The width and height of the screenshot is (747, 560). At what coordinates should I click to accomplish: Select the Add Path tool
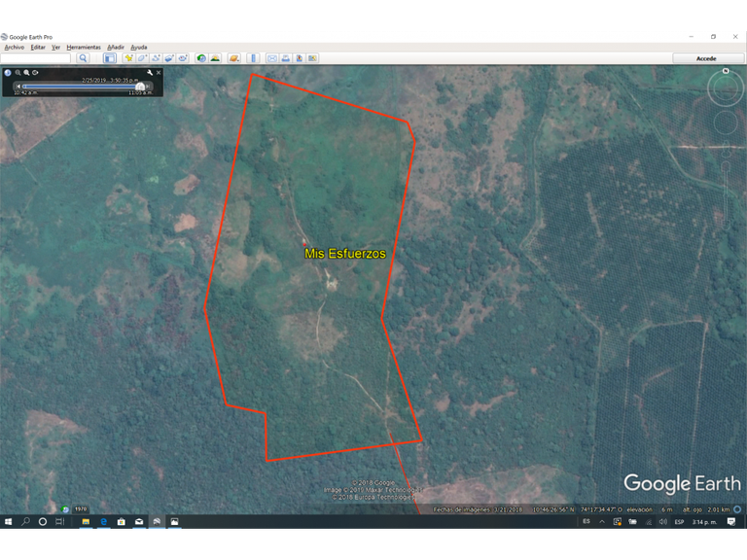click(156, 58)
